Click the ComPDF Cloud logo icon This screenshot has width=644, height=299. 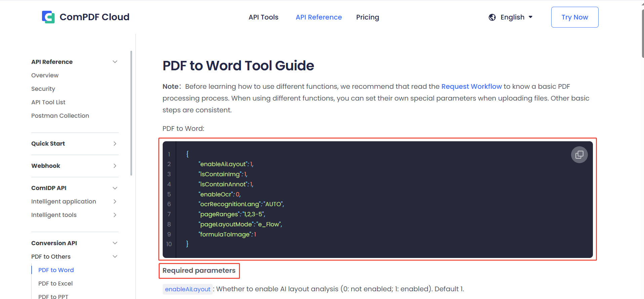coord(48,17)
